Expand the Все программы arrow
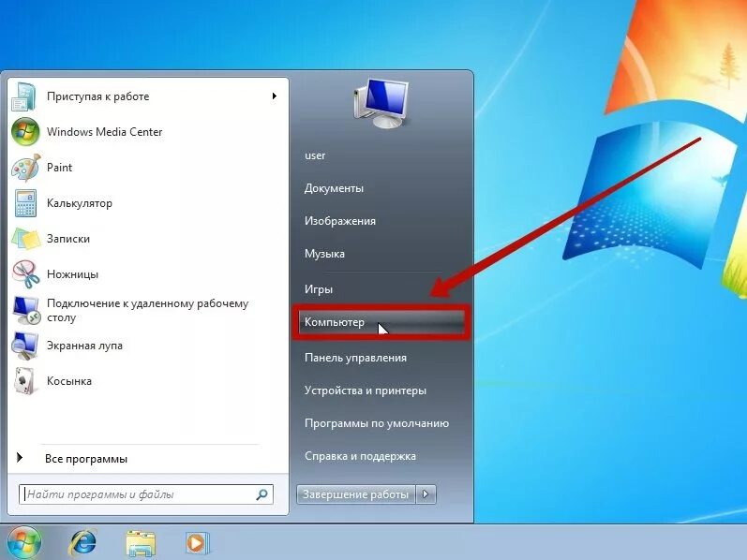 tap(20, 458)
